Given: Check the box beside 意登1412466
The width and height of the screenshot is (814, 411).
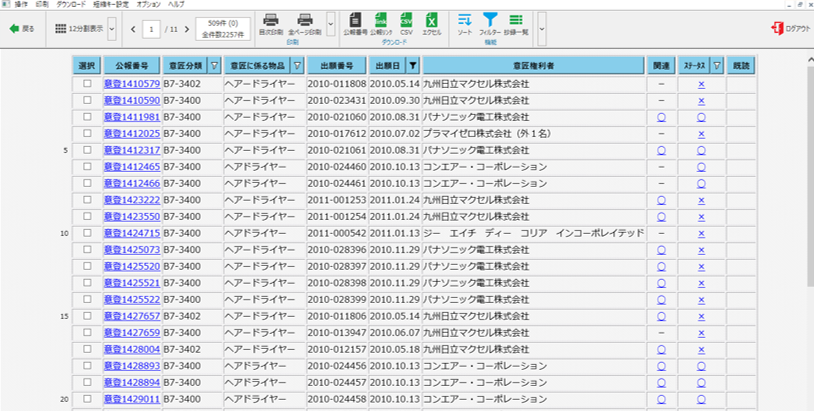Looking at the screenshot, I should pyautogui.click(x=87, y=183).
